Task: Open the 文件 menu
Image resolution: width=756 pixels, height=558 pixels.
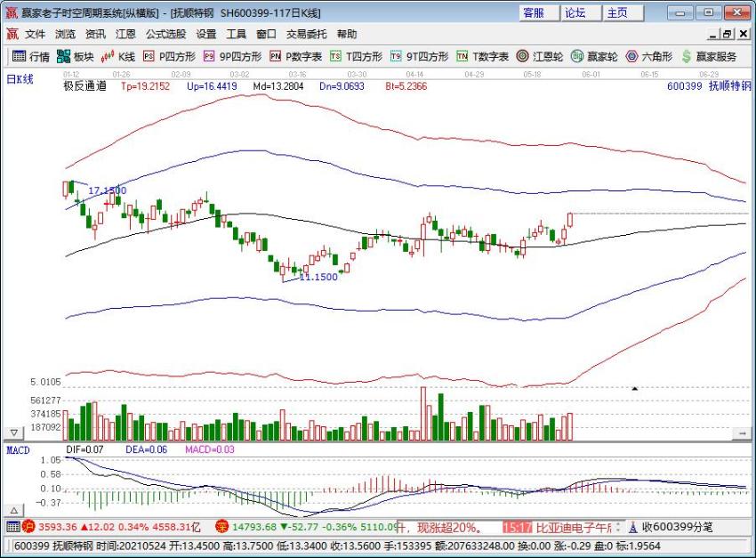Action: [x=36, y=34]
